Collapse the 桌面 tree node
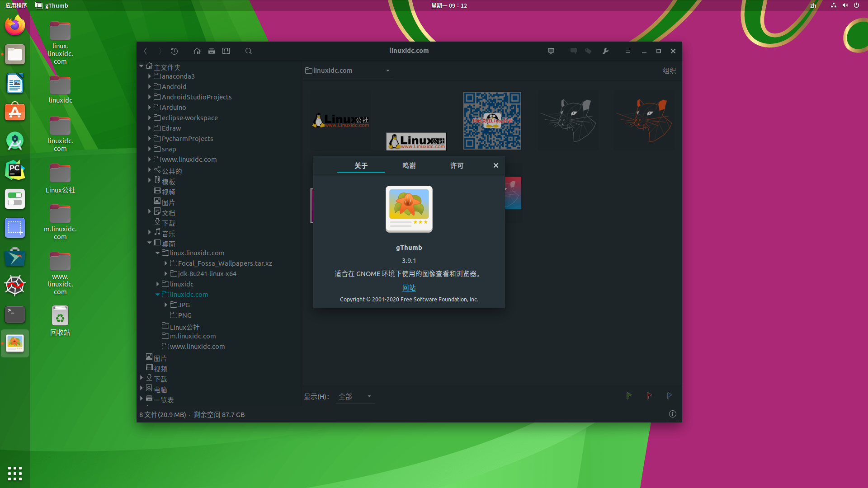The width and height of the screenshot is (868, 488). [x=150, y=243]
